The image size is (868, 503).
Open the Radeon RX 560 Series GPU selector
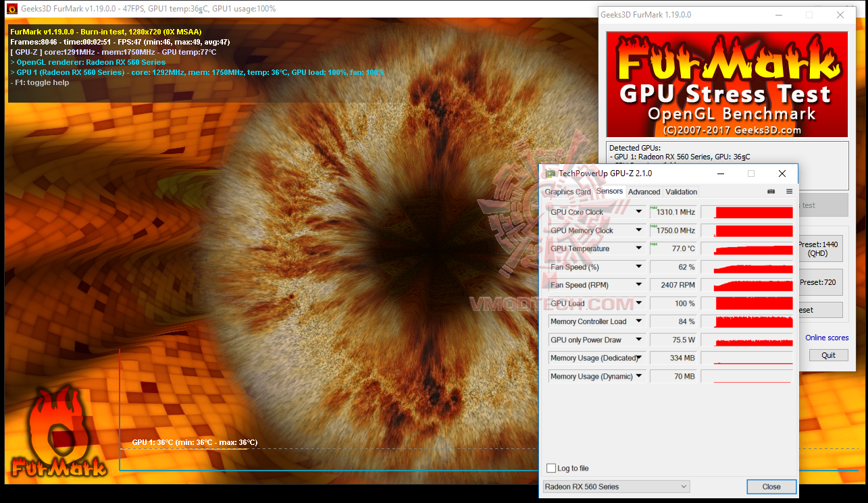(616, 487)
